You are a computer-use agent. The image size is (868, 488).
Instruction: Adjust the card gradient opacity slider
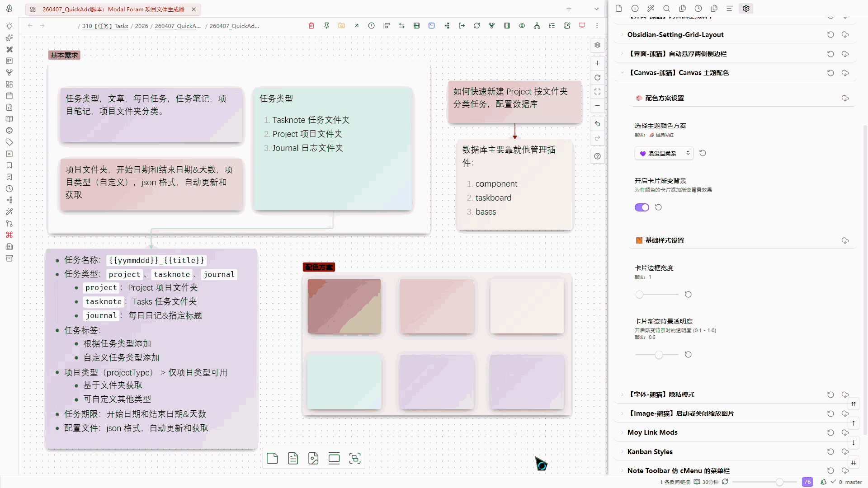pyautogui.click(x=659, y=355)
